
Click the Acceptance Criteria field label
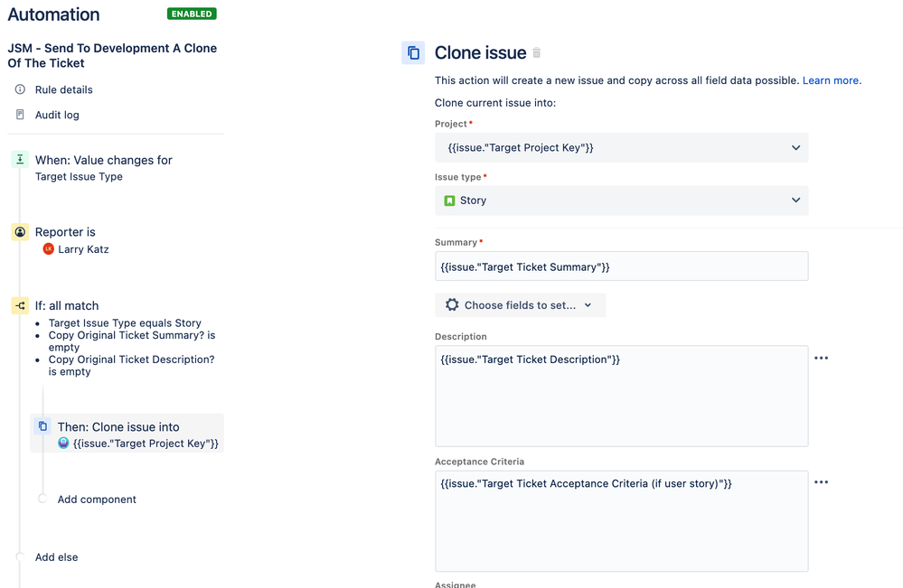pos(480,462)
